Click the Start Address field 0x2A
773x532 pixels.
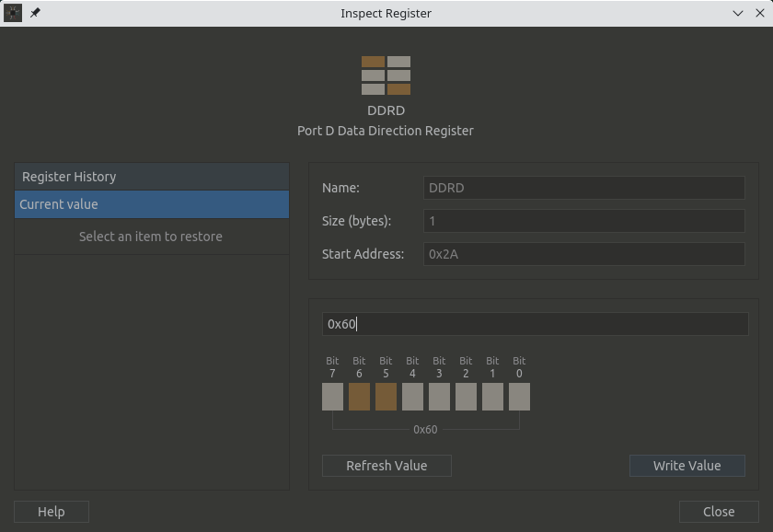[584, 254]
